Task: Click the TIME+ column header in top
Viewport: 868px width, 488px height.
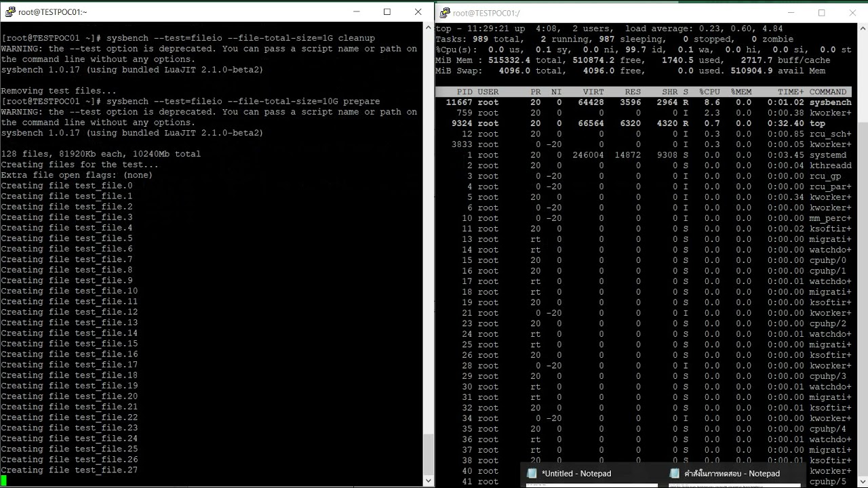Action: point(791,91)
